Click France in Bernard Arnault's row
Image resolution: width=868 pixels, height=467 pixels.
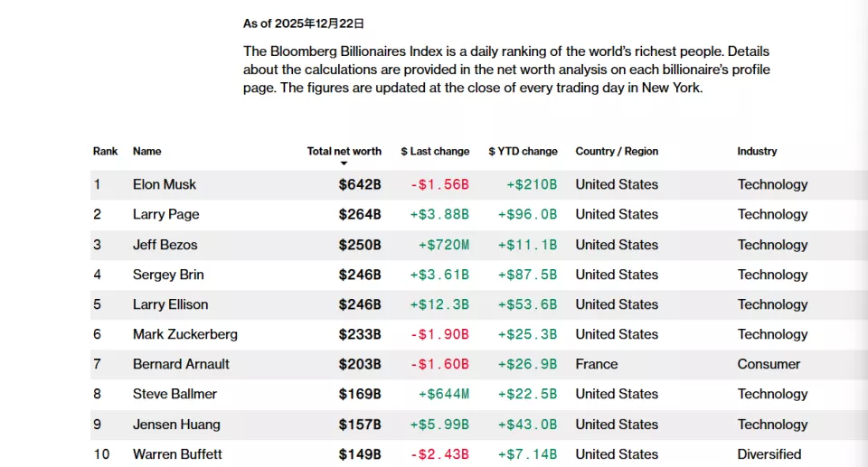[597, 364]
